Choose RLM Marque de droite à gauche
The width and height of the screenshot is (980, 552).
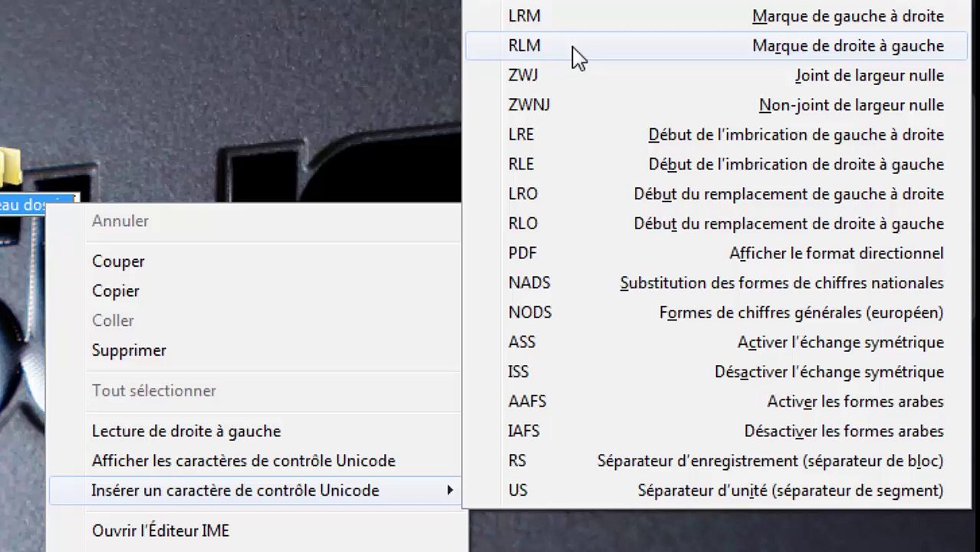(x=716, y=46)
